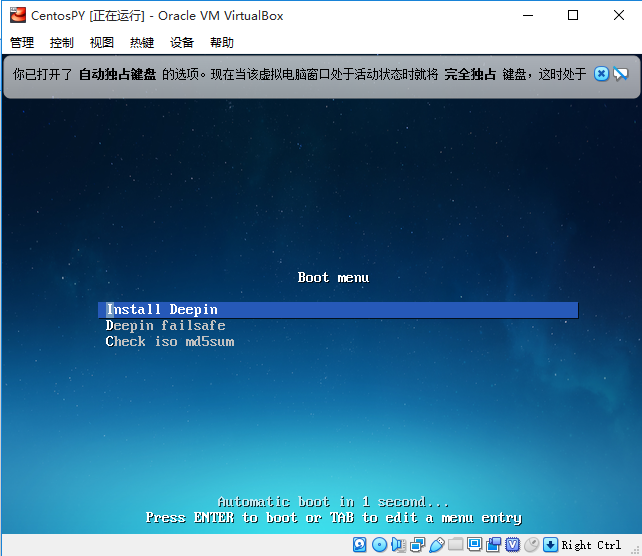Click the optical disc status icon
Viewport: 642px width, 556px height.
click(379, 545)
